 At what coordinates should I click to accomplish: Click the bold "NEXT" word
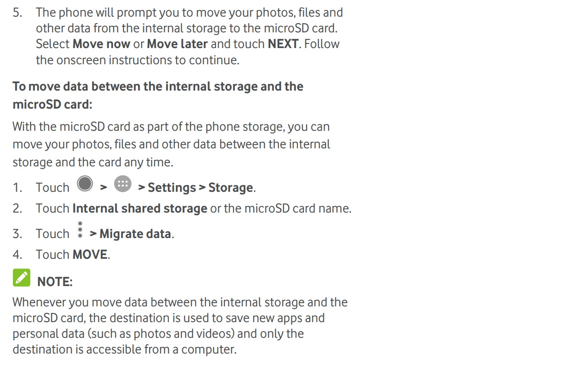pos(284,44)
